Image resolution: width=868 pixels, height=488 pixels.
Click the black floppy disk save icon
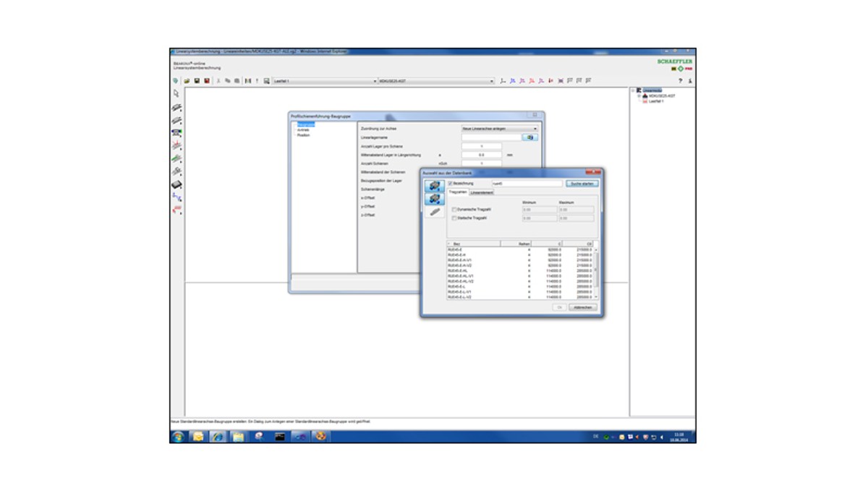(197, 81)
